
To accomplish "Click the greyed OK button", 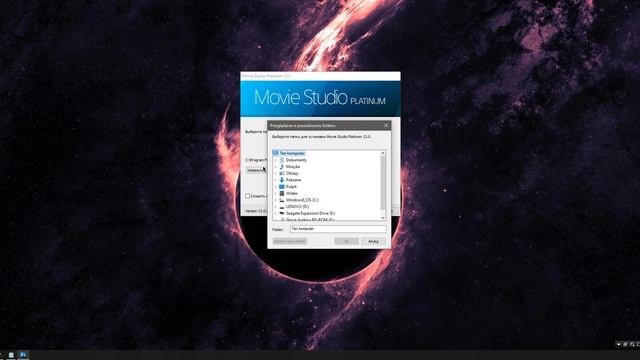I will 346,241.
